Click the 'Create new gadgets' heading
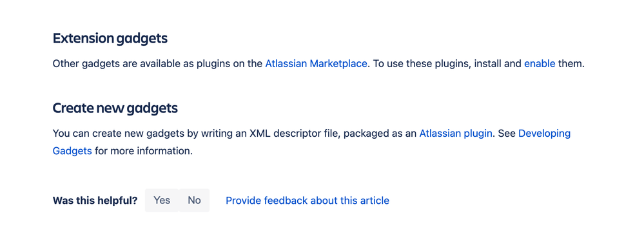644x251 pixels. 115,108
